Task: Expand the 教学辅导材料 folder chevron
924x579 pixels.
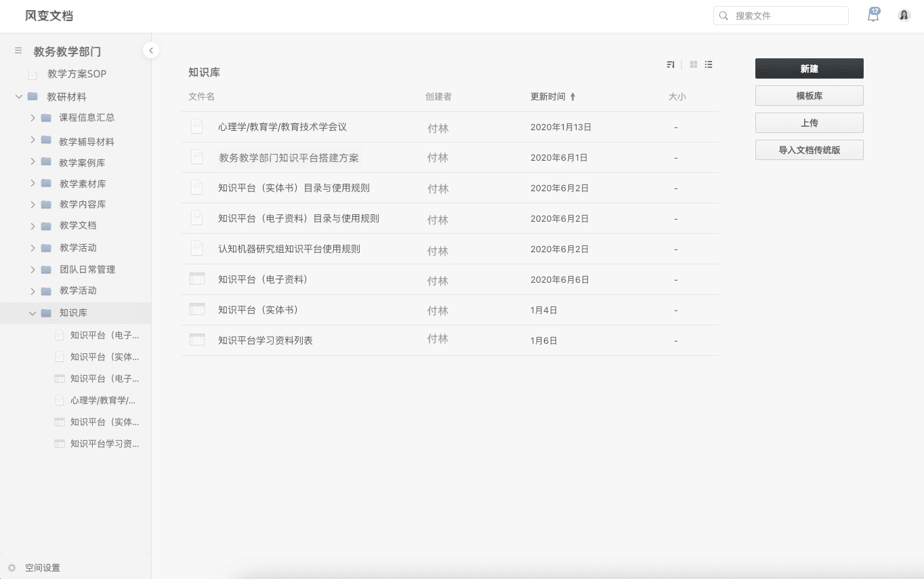Action: coord(33,140)
